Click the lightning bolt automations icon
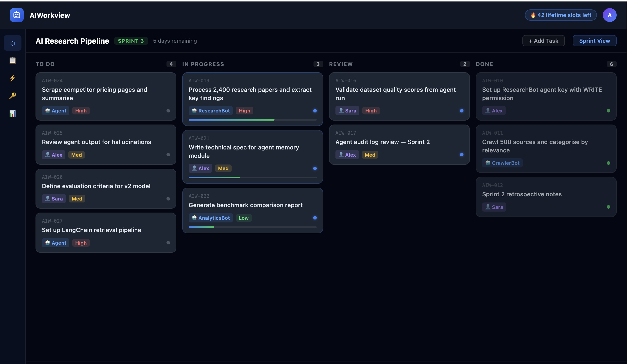 click(x=12, y=78)
